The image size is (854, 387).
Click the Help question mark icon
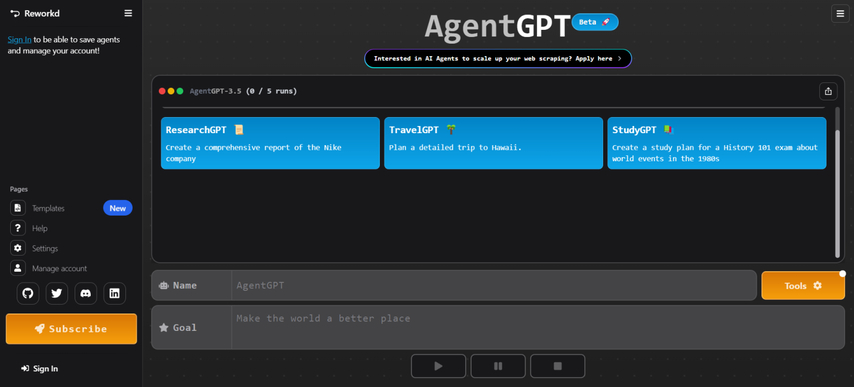coord(18,228)
